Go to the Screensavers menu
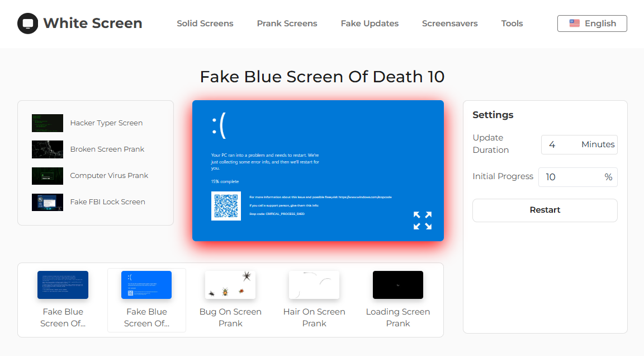Screen dimensions: 644x356 coord(449,24)
